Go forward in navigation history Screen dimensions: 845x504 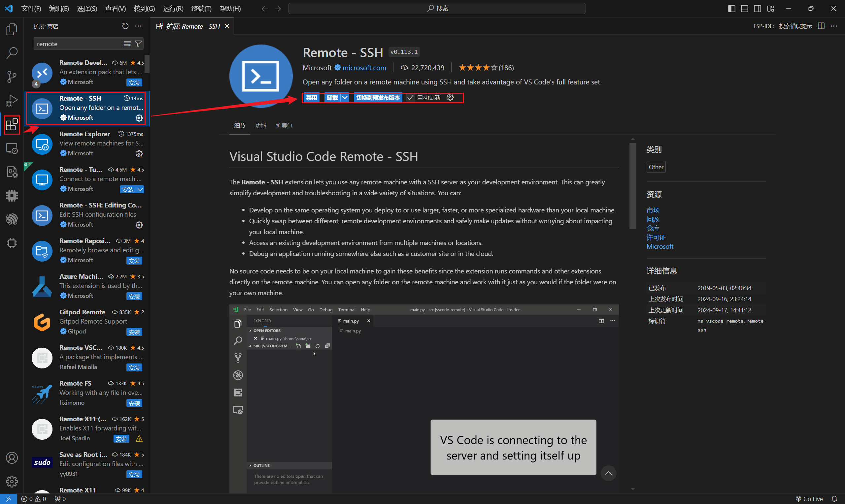click(x=278, y=9)
